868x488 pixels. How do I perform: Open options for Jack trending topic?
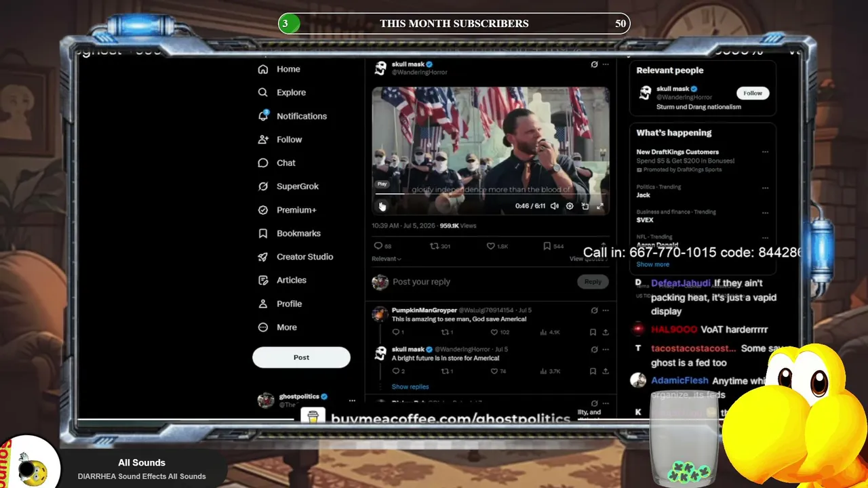pyautogui.click(x=765, y=188)
